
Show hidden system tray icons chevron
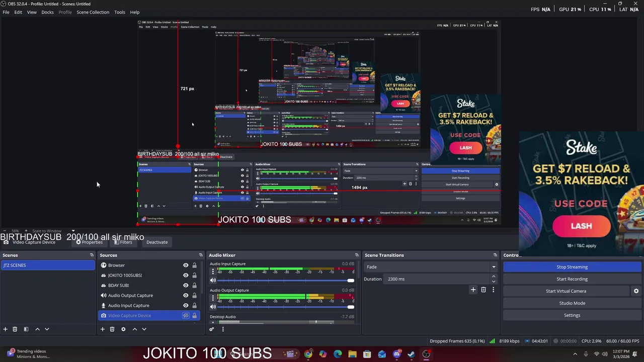[x=575, y=354]
